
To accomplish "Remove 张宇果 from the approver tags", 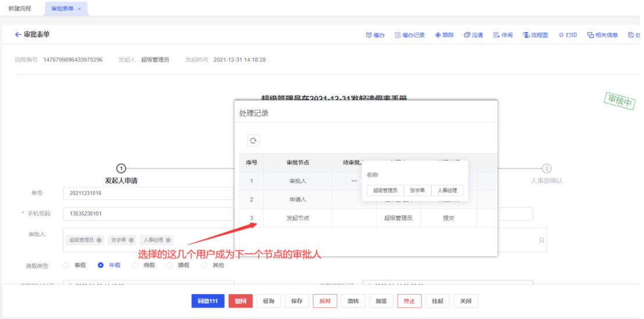I will click(x=132, y=240).
